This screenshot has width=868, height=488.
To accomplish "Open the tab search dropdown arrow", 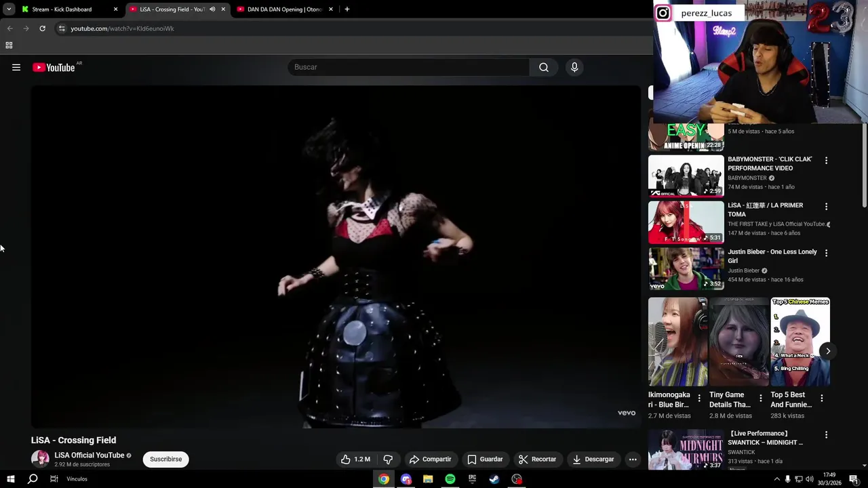I will pos(9,9).
